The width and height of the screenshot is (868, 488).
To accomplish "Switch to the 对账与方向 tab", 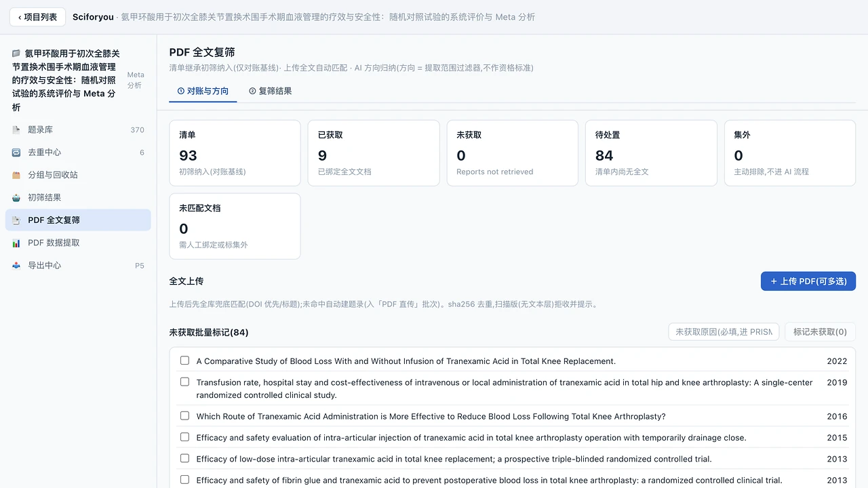I will click(x=203, y=91).
